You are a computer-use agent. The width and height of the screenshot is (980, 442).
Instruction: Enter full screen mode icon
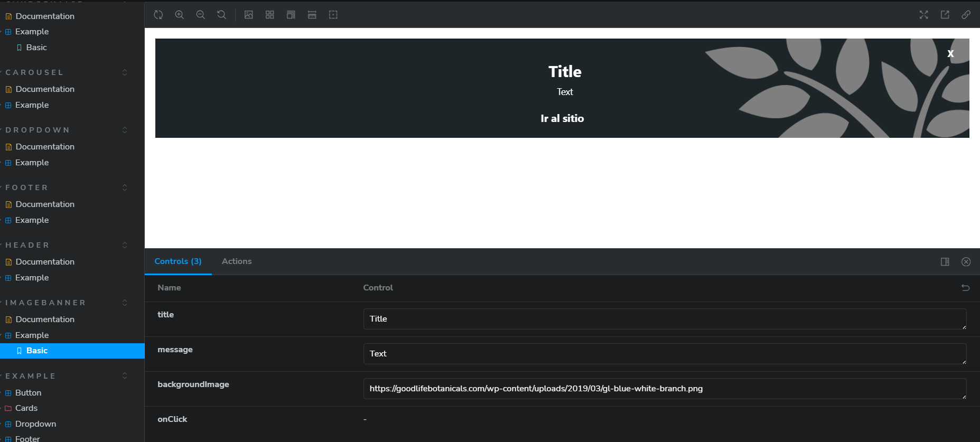click(923, 15)
